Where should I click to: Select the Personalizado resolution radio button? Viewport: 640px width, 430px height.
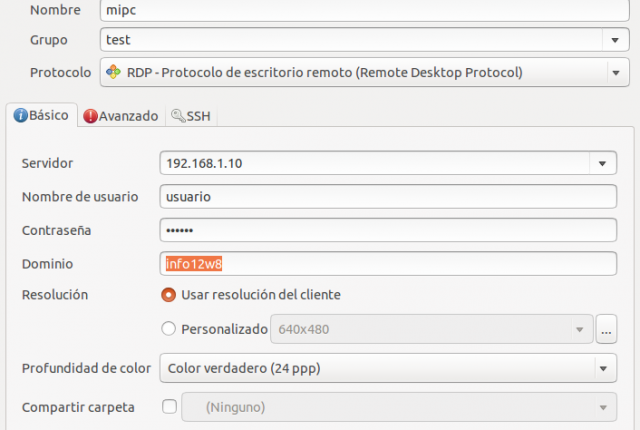click(169, 328)
